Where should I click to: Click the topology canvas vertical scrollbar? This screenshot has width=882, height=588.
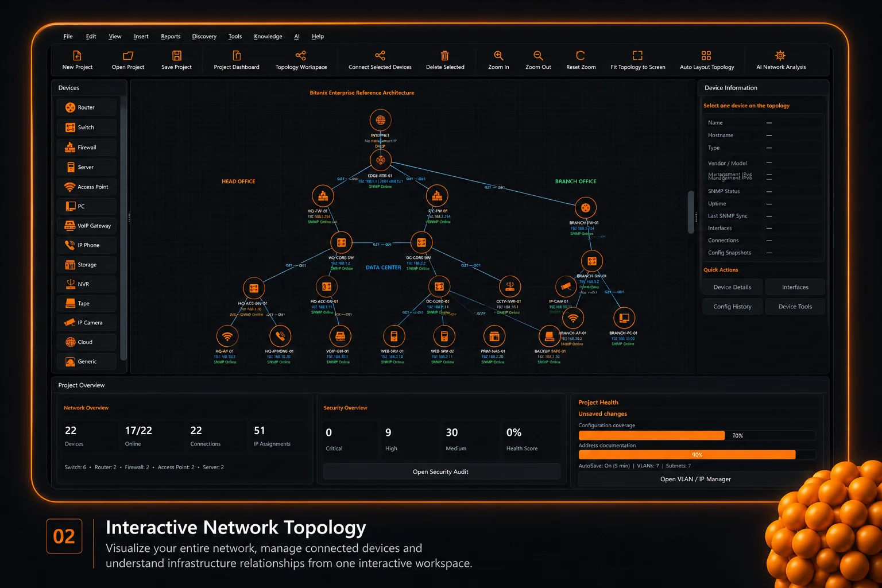click(x=691, y=212)
